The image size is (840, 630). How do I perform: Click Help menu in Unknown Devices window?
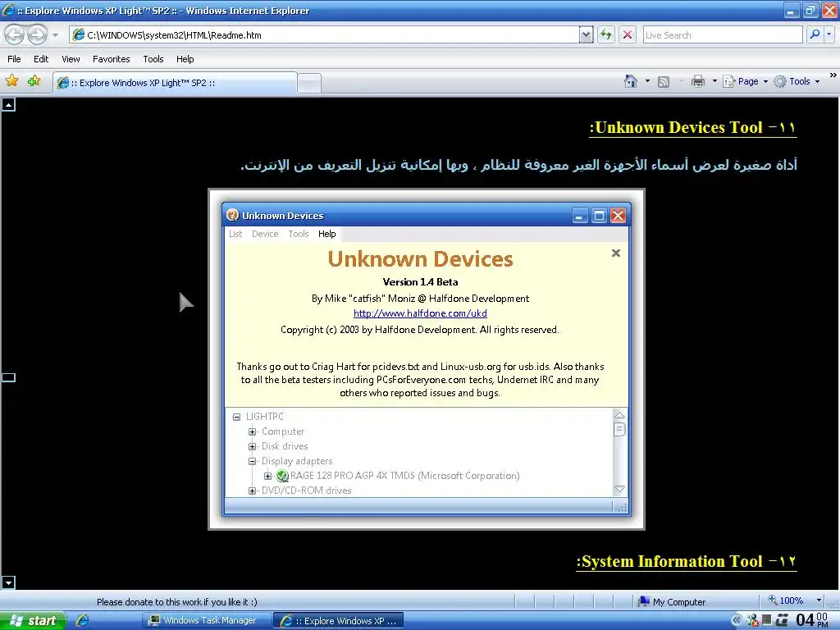326,234
